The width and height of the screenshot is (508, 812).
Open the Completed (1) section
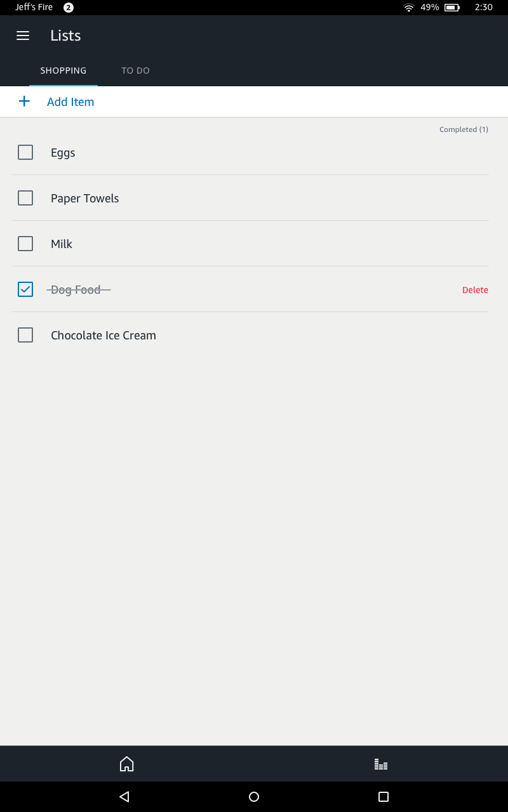click(x=464, y=129)
